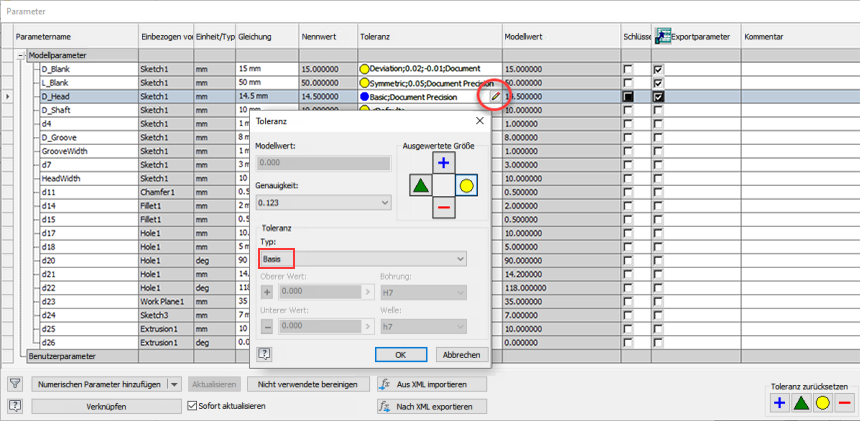Image resolution: width=860 pixels, height=421 pixels.
Task: Click the row selector arrow beside D_Head
Action: click(x=7, y=96)
